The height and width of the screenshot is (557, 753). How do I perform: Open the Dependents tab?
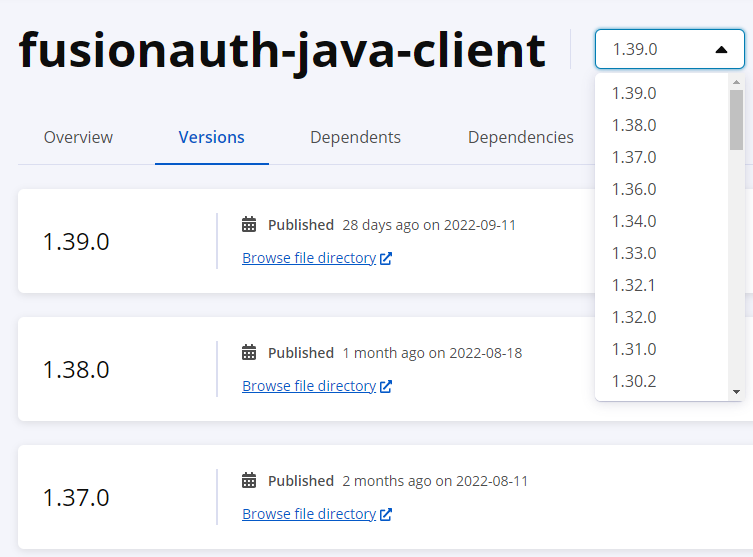(x=355, y=137)
